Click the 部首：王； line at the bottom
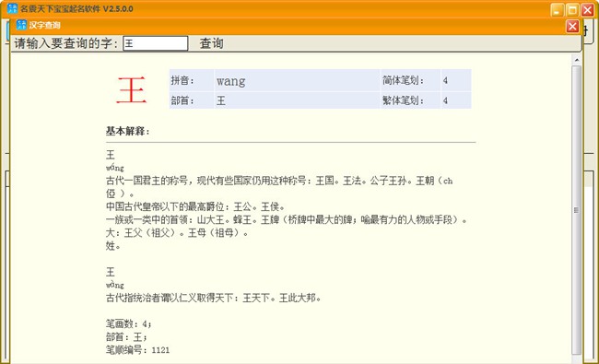Image resolution: width=599 pixels, height=364 pixels. point(126,336)
